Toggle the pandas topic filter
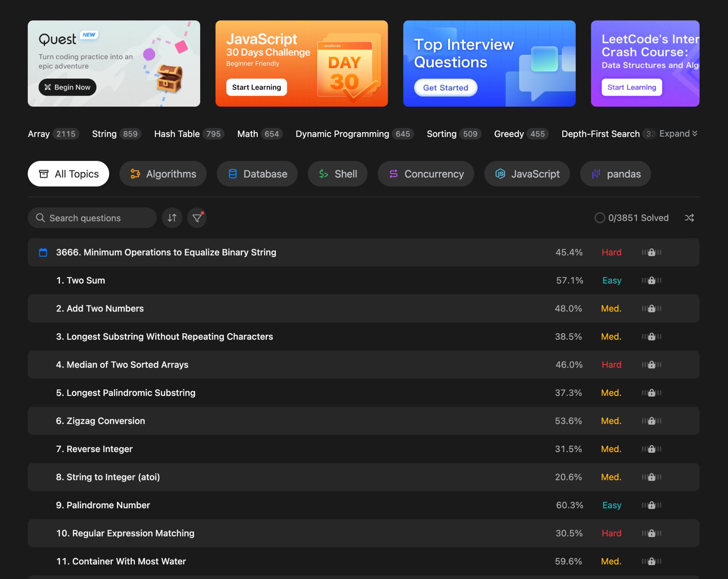Image resolution: width=728 pixels, height=579 pixels. 615,174
